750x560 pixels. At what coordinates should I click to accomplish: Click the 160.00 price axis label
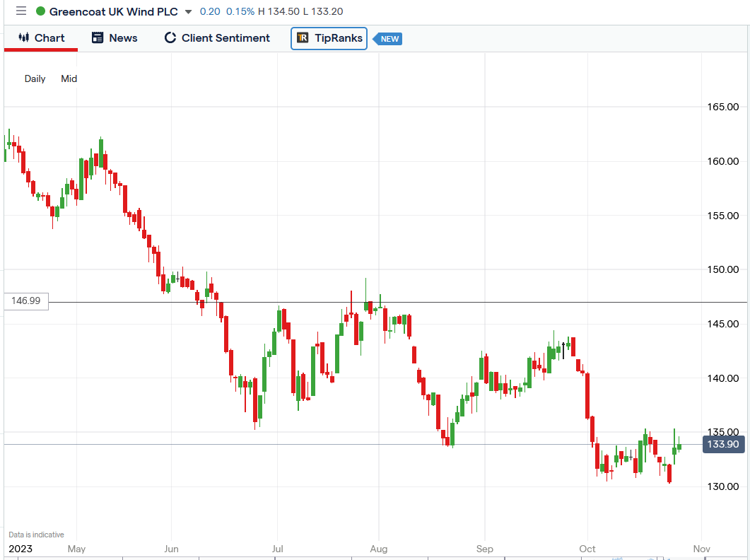(723, 161)
